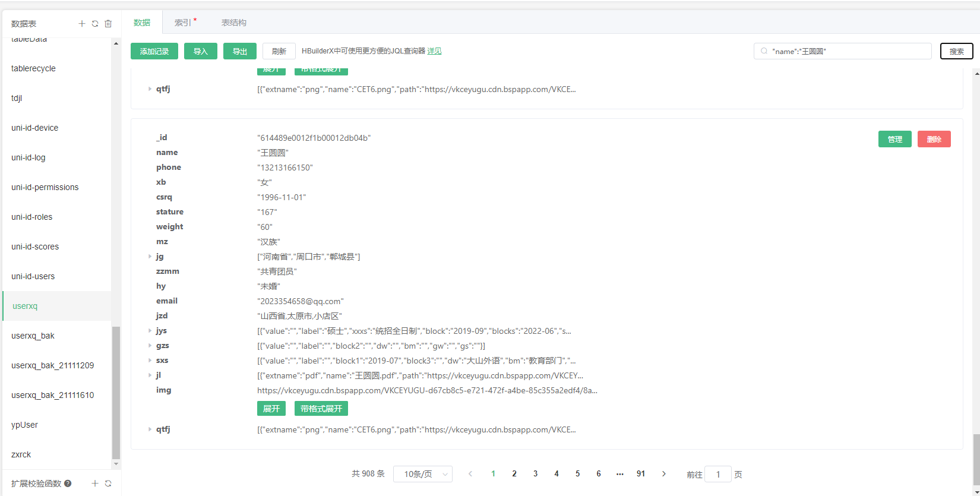Click the red 删除 button

pyautogui.click(x=934, y=139)
